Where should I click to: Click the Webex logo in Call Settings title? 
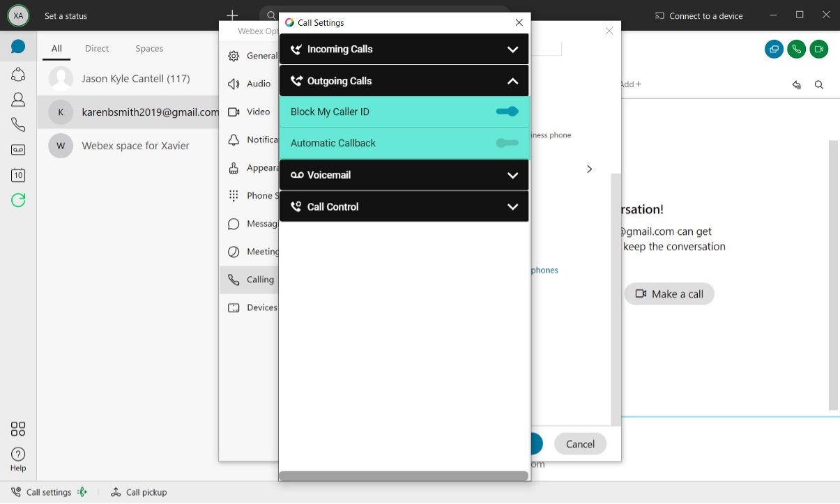289,22
